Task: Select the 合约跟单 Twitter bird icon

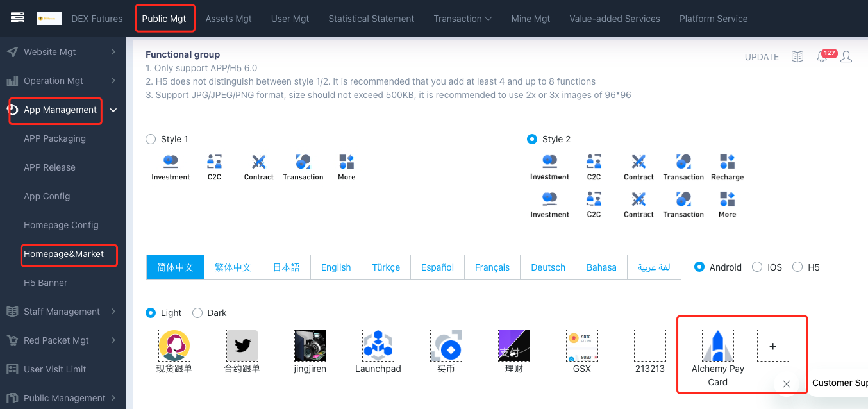Action: [242, 346]
